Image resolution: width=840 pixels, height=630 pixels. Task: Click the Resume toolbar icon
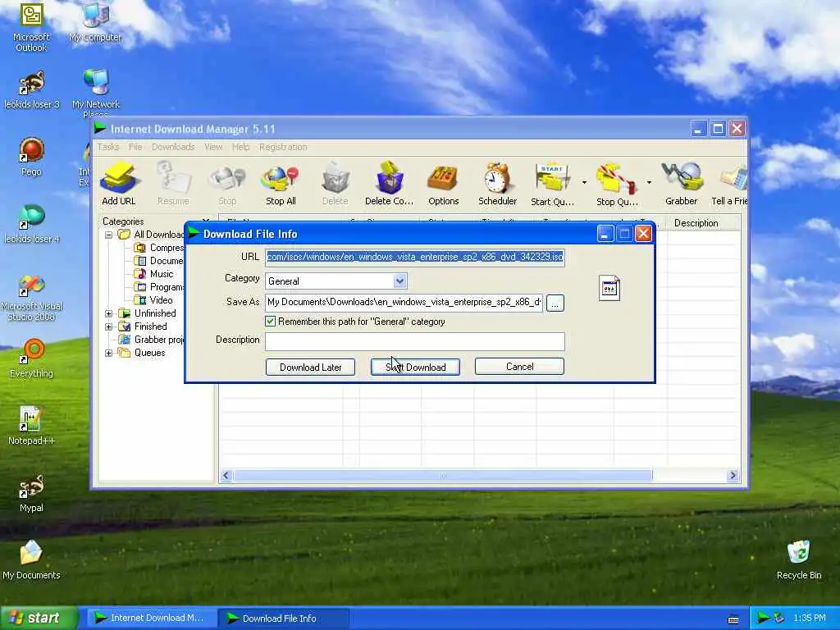173,184
